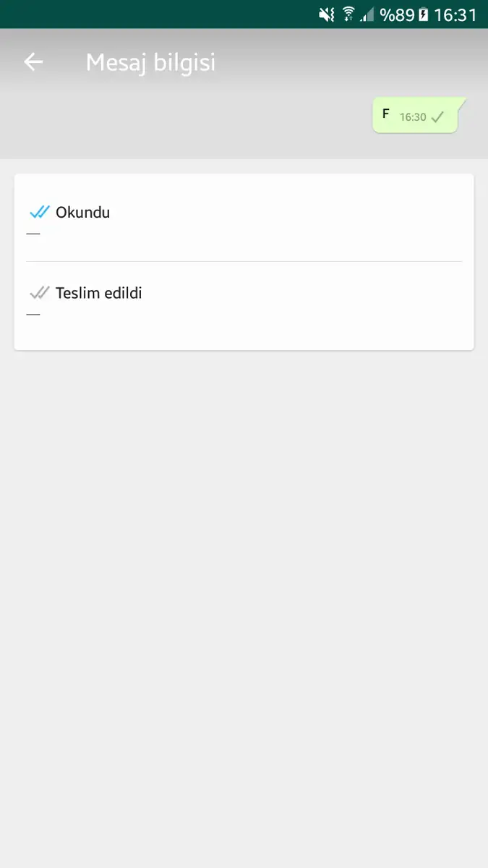
Task: Tap the %89 battery percentage
Action: [397, 14]
